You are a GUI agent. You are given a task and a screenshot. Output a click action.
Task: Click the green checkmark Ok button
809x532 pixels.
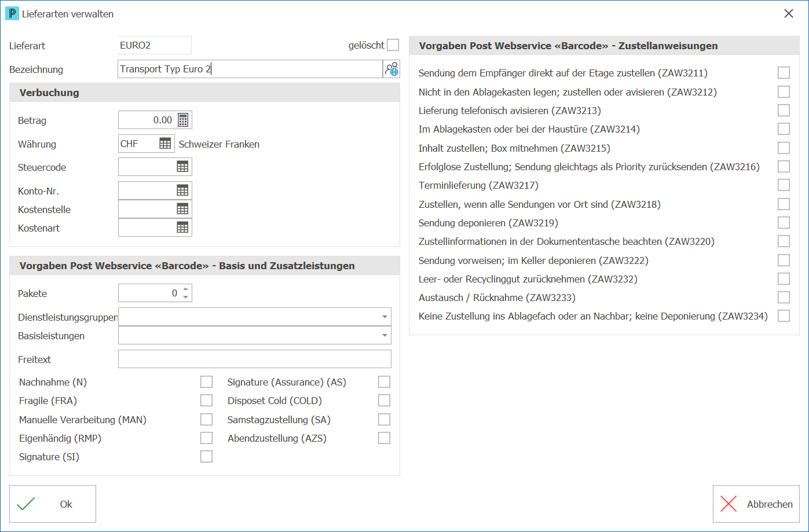[x=53, y=504]
